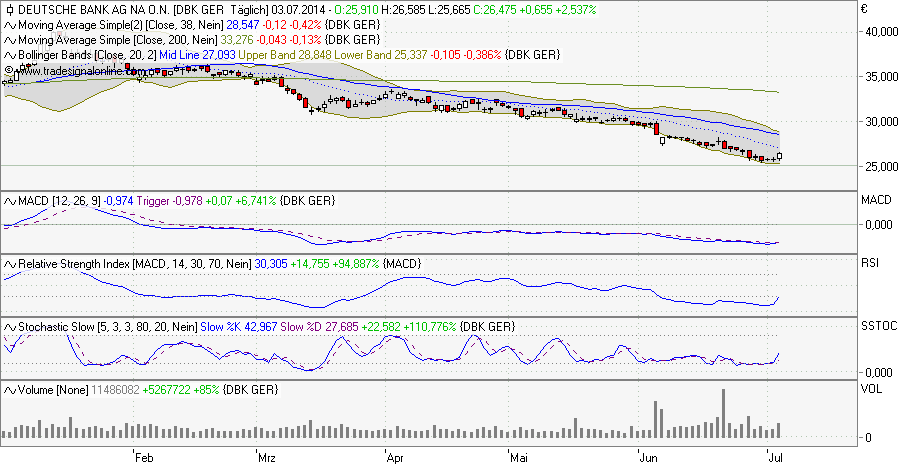Click the line icon beside Moving Average Simple(2)
Image resolution: width=922 pixels, height=465 pixels.
(x=10, y=25)
